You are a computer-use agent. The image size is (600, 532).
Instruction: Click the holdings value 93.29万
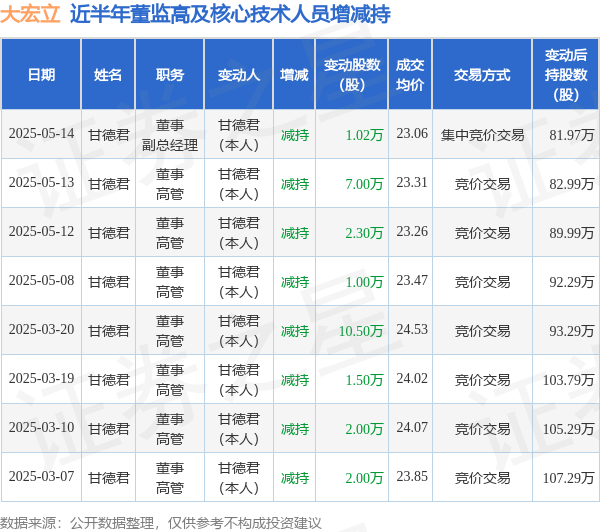pos(572,331)
